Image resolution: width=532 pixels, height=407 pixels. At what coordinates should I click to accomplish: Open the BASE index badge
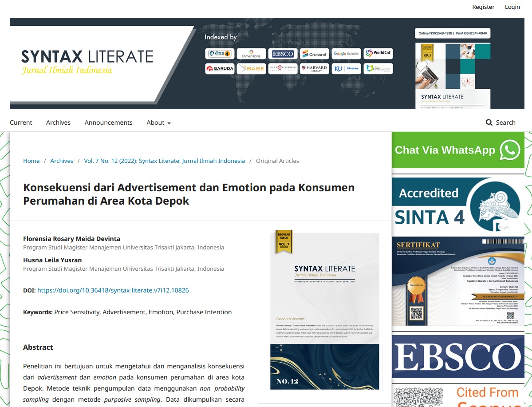[251, 69]
